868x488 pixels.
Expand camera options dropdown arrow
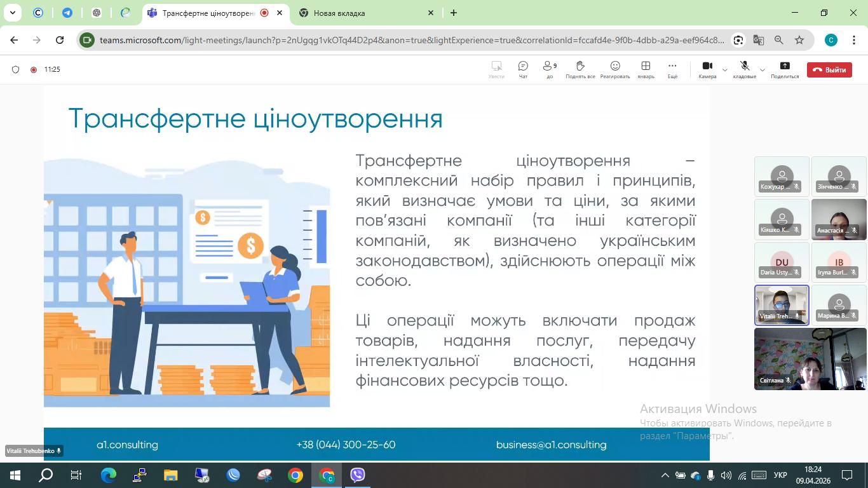pyautogui.click(x=725, y=70)
